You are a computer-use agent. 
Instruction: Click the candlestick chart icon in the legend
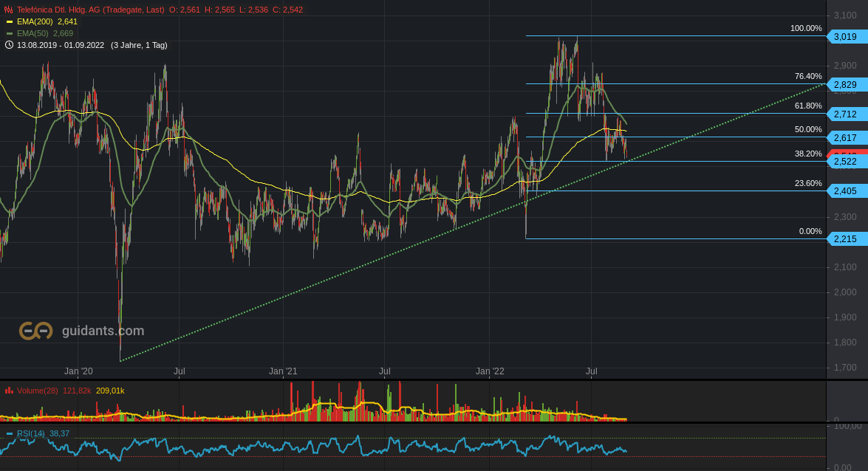click(7, 10)
